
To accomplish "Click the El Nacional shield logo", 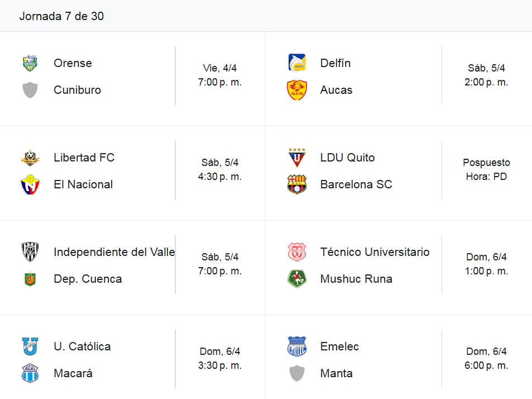I will point(30,184).
